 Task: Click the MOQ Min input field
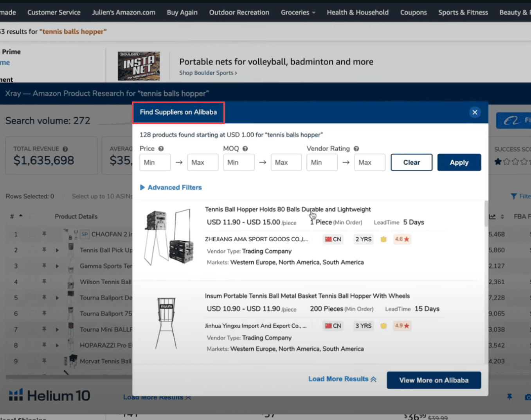click(x=239, y=162)
